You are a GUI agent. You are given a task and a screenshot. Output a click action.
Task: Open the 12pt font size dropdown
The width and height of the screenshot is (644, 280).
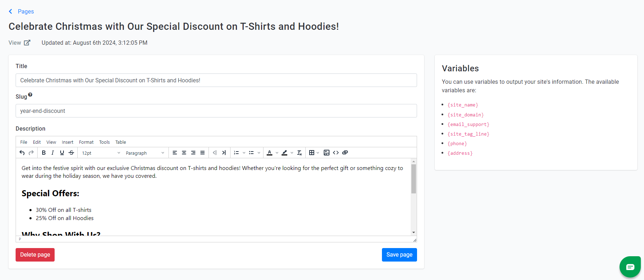click(101, 153)
